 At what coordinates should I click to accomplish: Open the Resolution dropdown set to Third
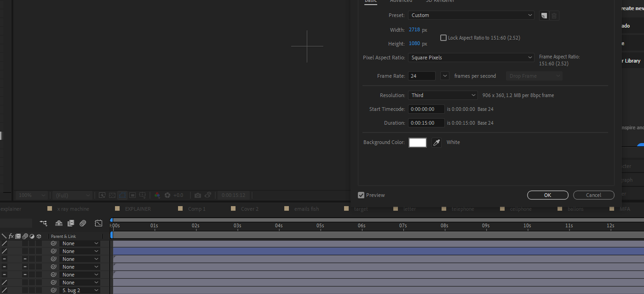(442, 95)
